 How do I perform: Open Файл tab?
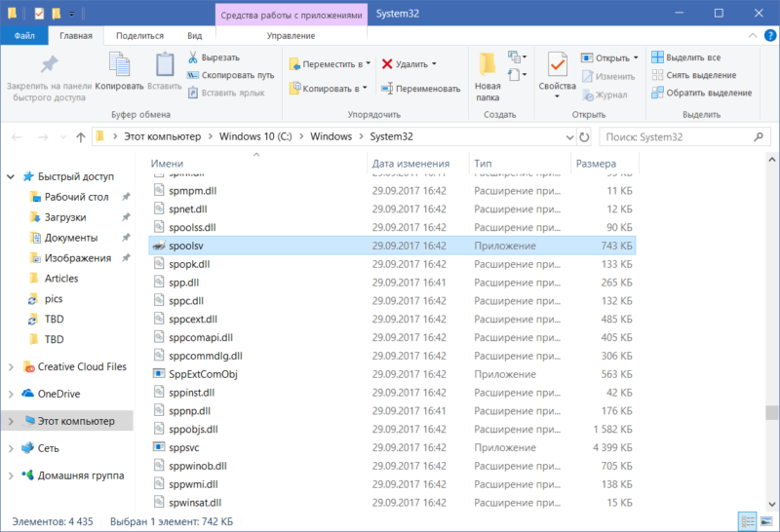pos(24,35)
